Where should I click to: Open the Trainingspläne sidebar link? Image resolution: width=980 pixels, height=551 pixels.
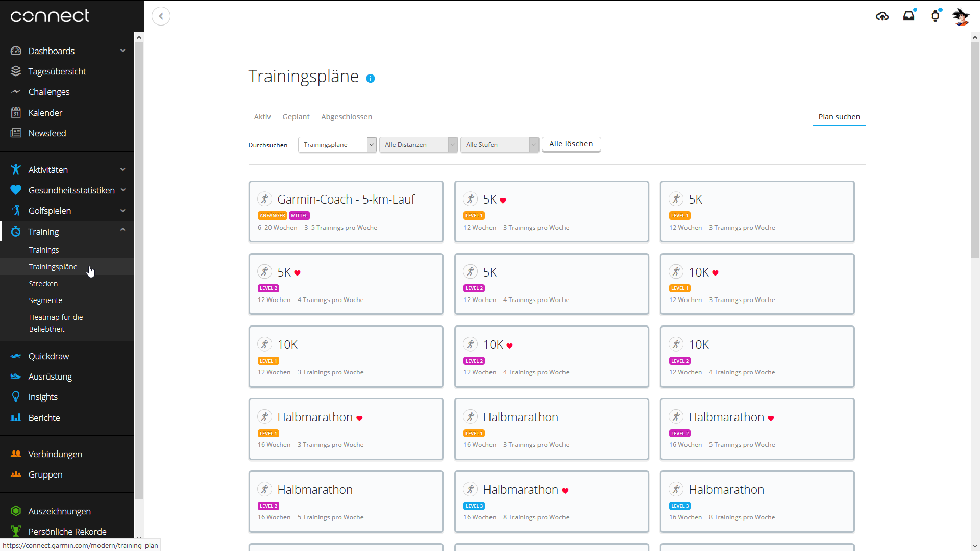click(x=53, y=267)
